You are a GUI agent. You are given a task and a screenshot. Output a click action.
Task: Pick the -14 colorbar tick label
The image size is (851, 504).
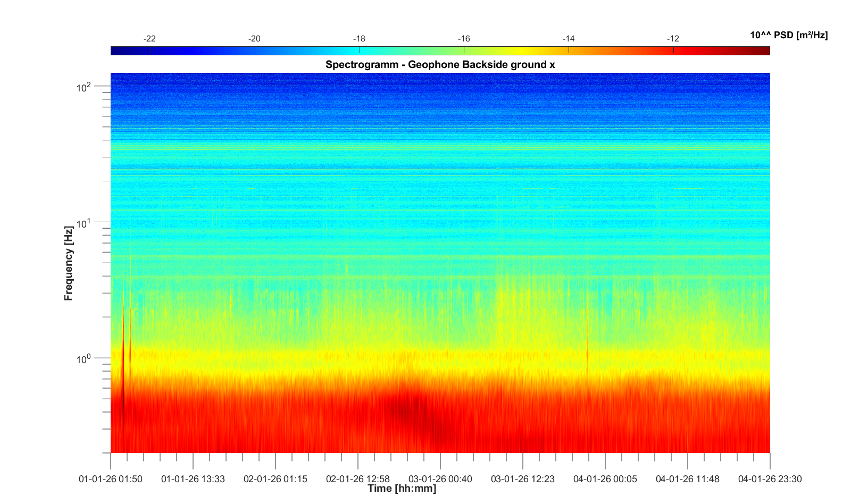click(569, 39)
